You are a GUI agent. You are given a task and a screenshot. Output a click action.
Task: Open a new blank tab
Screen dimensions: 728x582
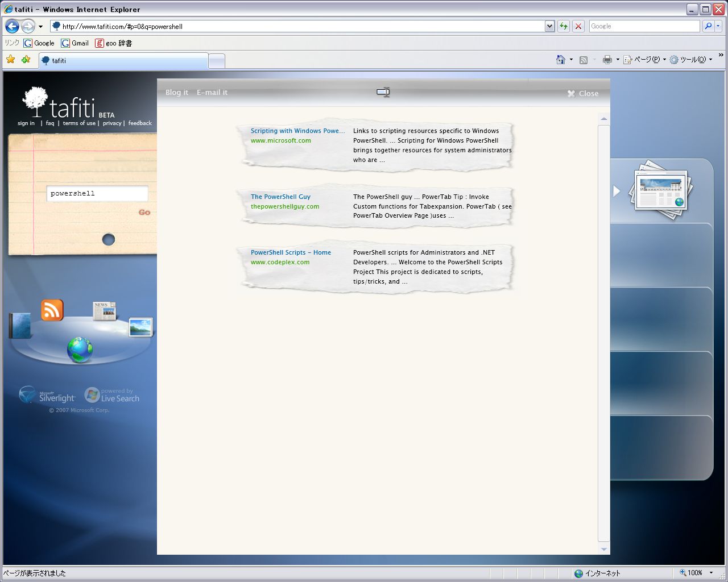(x=217, y=61)
